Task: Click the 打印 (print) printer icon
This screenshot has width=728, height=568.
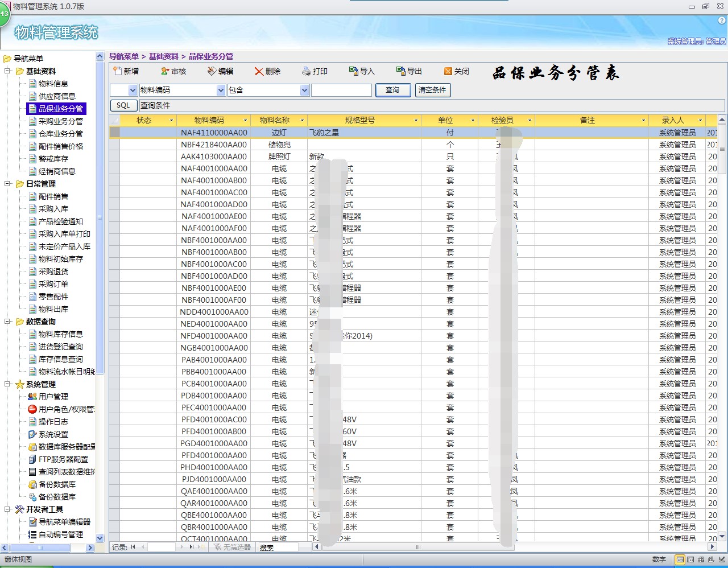Action: click(x=307, y=71)
